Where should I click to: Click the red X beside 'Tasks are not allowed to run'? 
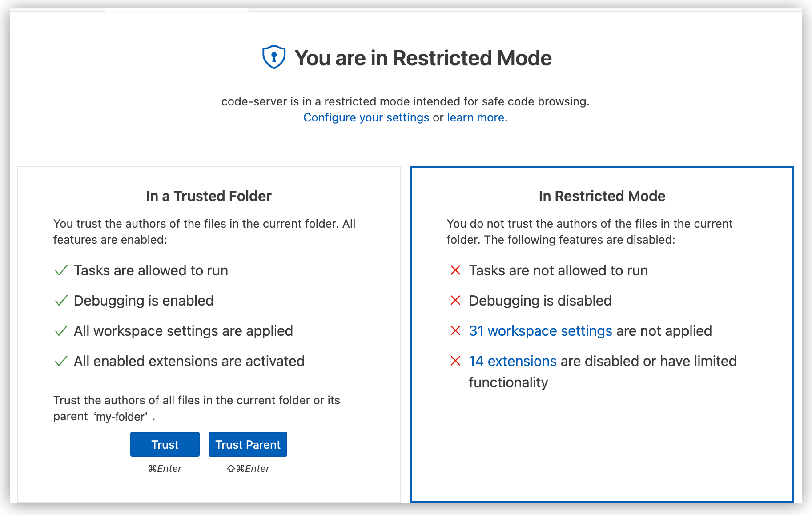[x=455, y=270]
